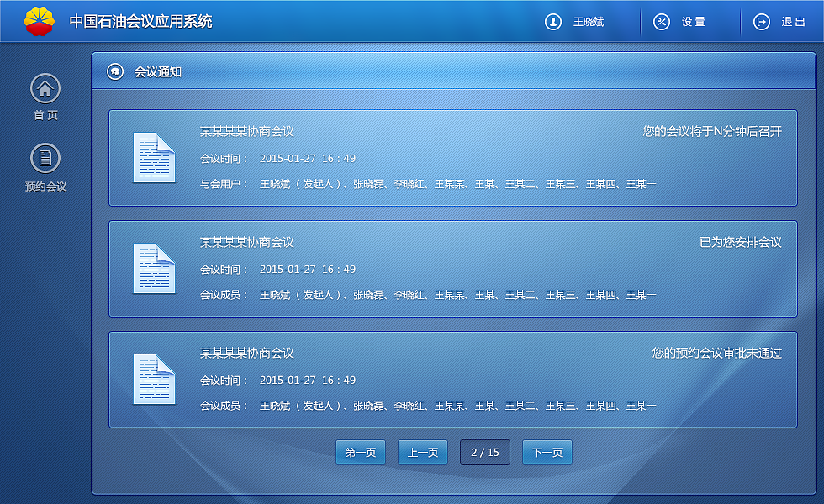The width and height of the screenshot is (824, 504).
Task: Open meeting title in 您的会议将于N分钟后召开 card
Action: click(247, 131)
